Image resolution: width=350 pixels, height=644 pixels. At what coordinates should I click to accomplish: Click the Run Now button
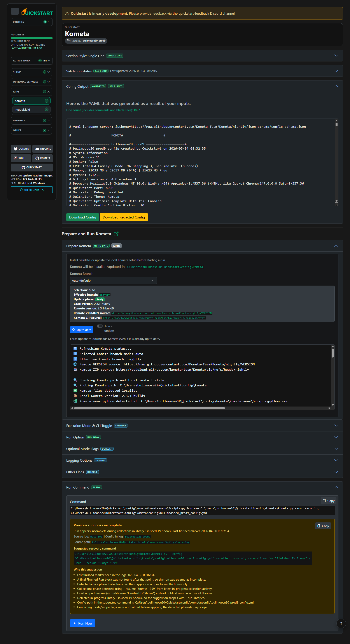click(x=82, y=623)
